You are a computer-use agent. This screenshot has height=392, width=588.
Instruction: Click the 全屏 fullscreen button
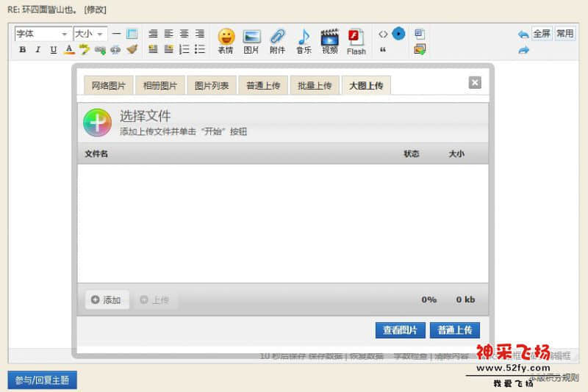click(x=542, y=34)
